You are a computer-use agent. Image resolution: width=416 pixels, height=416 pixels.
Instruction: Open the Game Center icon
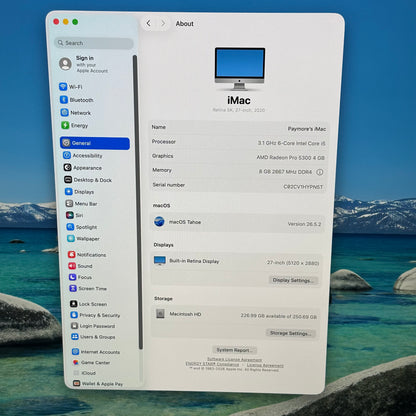(x=76, y=362)
